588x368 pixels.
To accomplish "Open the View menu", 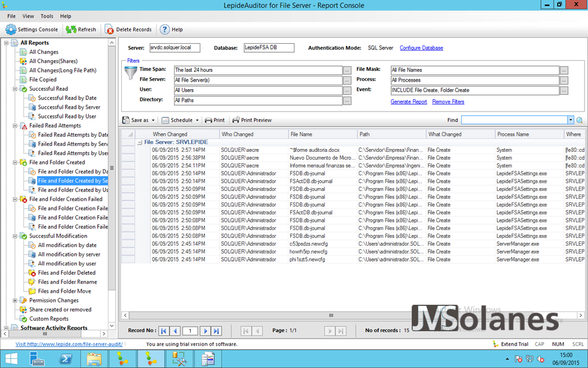I will 28,16.
